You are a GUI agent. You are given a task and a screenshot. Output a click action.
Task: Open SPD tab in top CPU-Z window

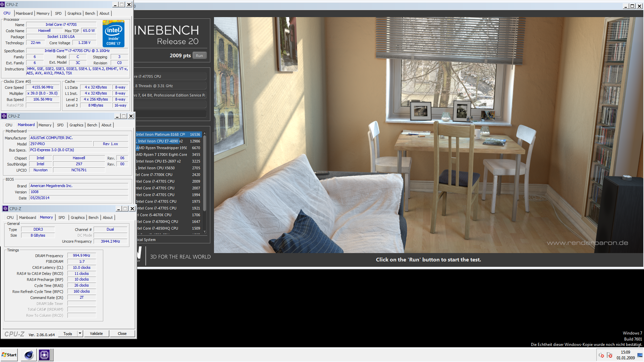[x=58, y=13]
